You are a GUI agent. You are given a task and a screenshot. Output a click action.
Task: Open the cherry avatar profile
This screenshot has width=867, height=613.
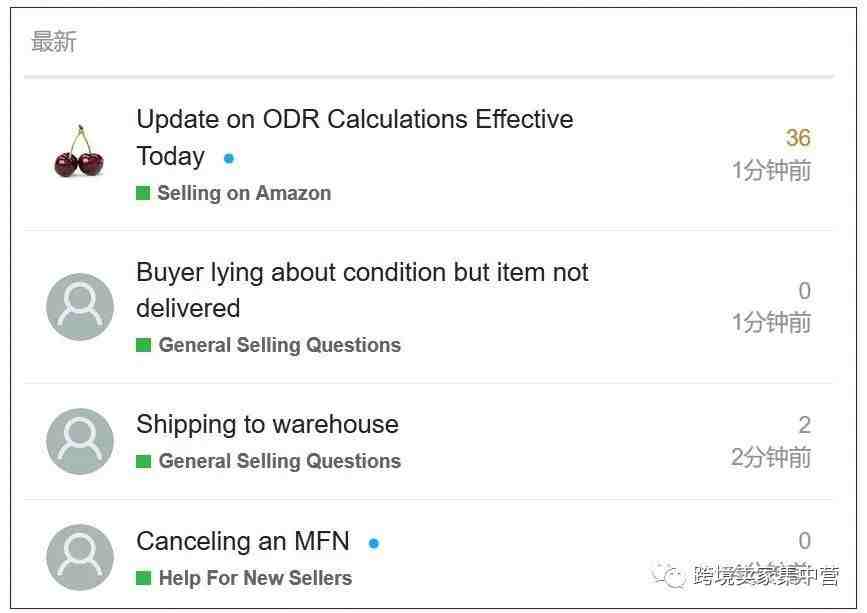[79, 152]
